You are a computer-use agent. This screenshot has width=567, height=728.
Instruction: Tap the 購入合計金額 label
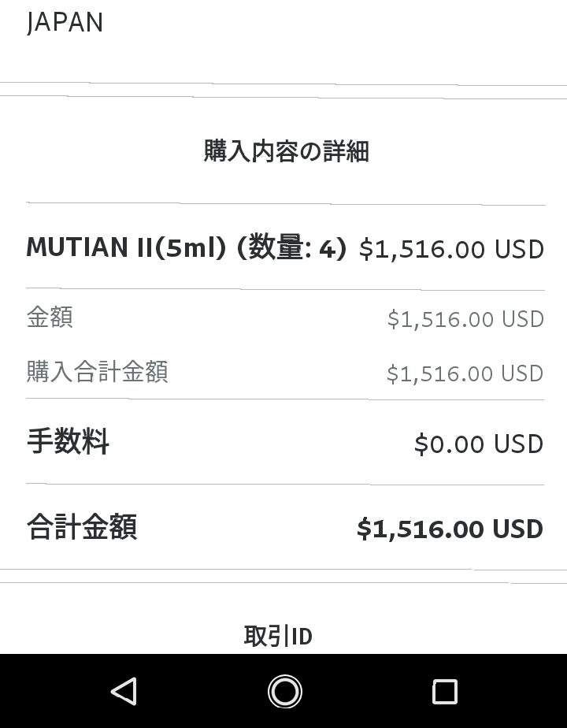pos(97,371)
